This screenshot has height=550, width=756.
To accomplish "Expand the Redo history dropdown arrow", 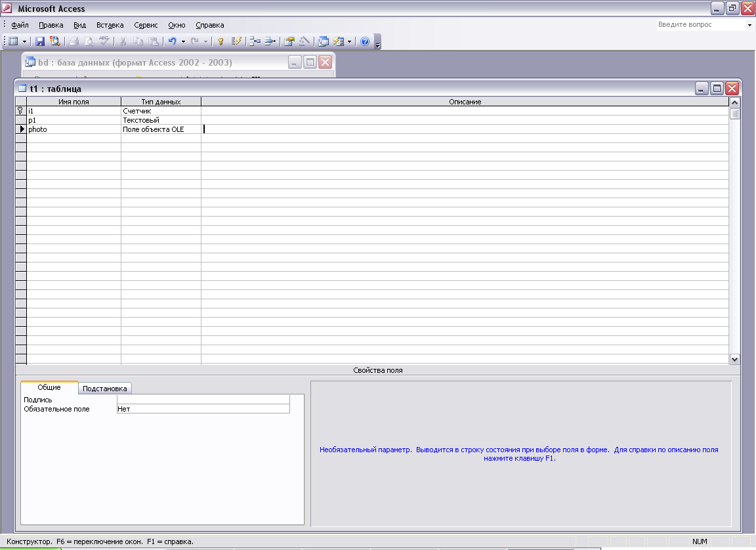I will pos(206,41).
